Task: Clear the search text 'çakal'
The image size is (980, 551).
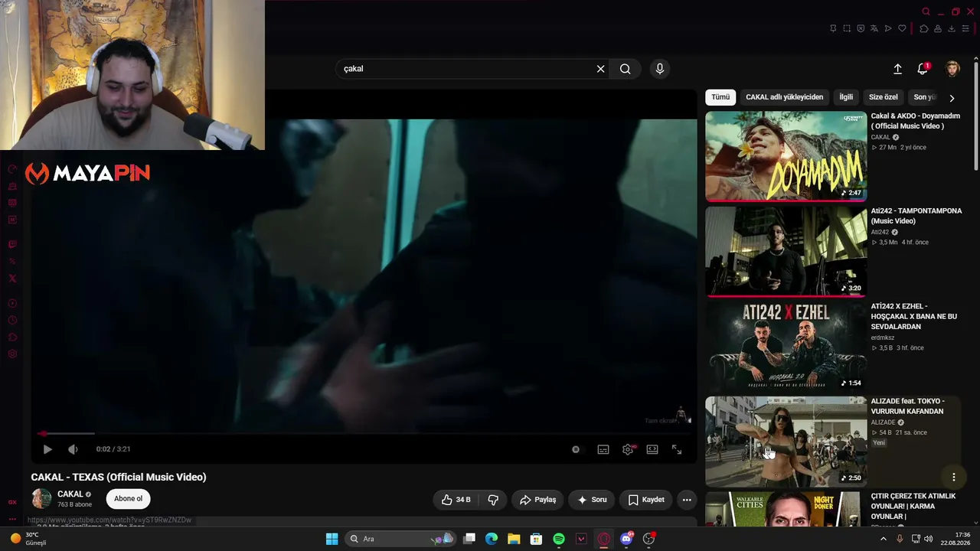Action: point(601,69)
